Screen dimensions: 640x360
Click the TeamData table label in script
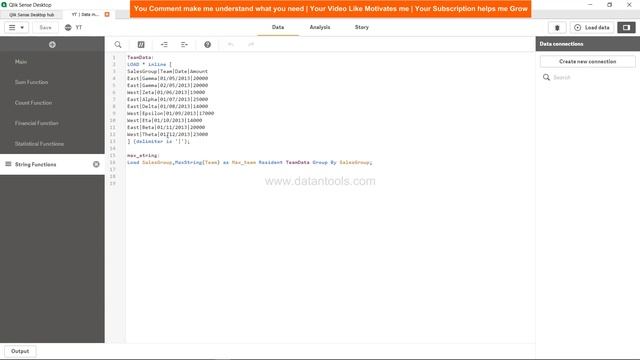(x=140, y=58)
